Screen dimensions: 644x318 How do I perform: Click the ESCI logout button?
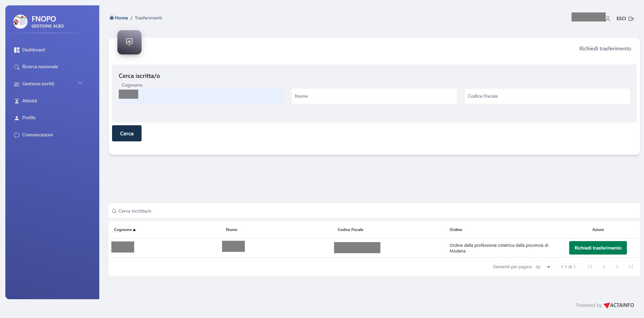(x=625, y=19)
